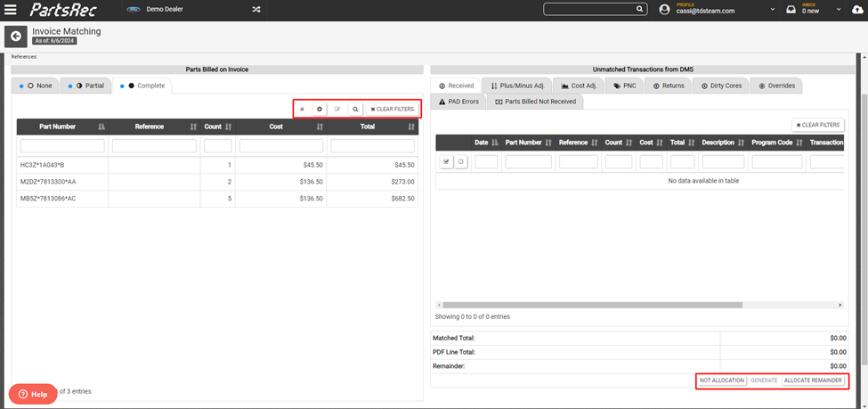Image resolution: width=868 pixels, height=409 pixels.
Task: Open the Cost Adj. tab
Action: (x=578, y=86)
